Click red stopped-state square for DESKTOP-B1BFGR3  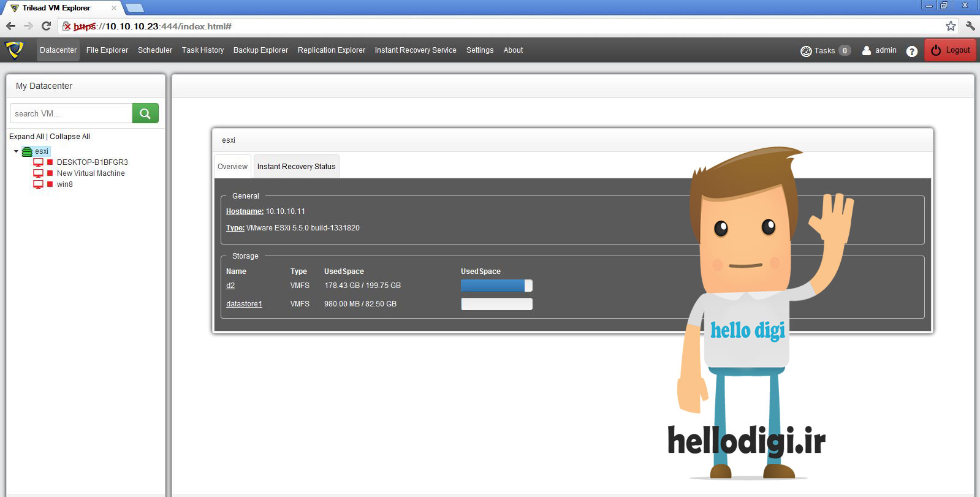pos(50,162)
